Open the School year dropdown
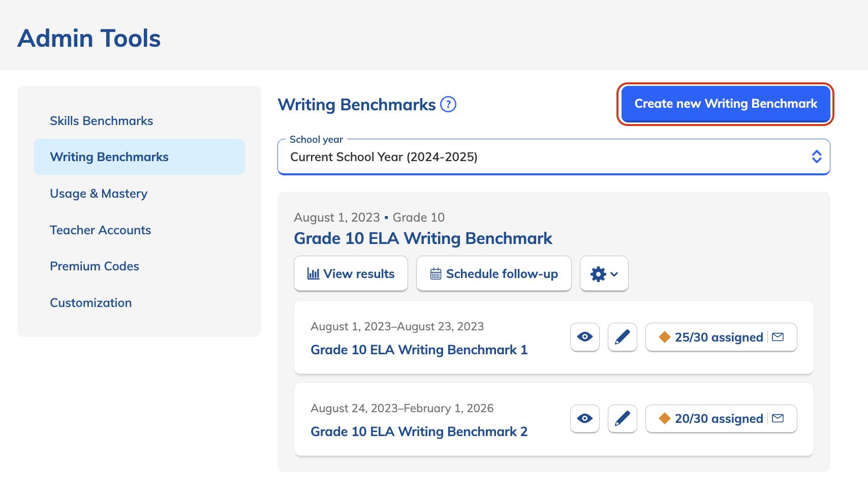 coord(554,157)
